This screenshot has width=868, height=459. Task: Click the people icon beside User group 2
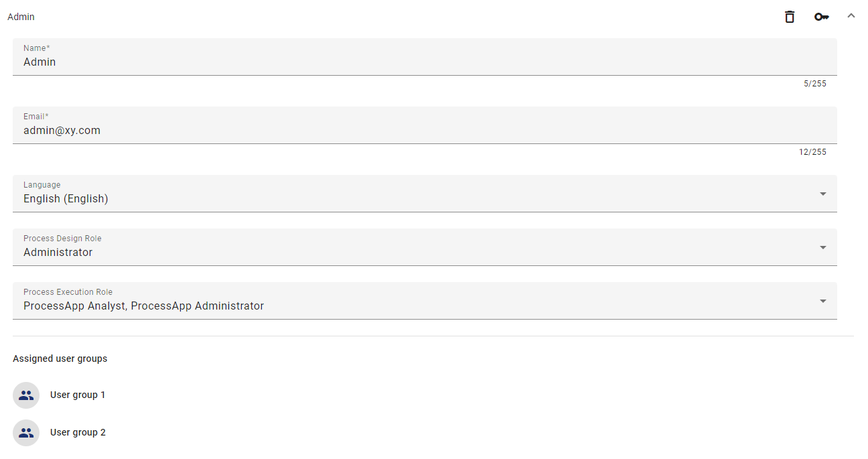(x=25, y=432)
